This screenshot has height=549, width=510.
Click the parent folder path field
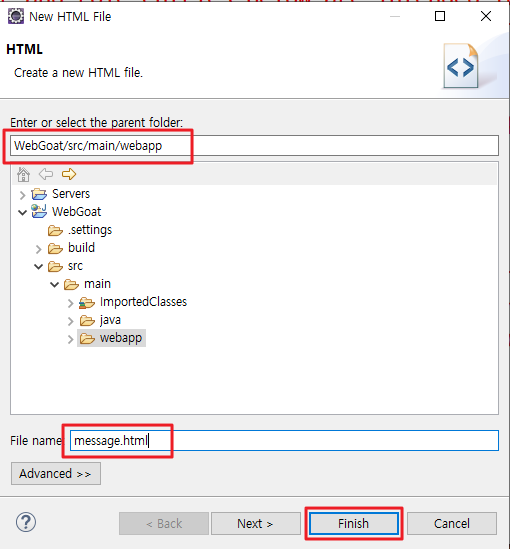254,145
